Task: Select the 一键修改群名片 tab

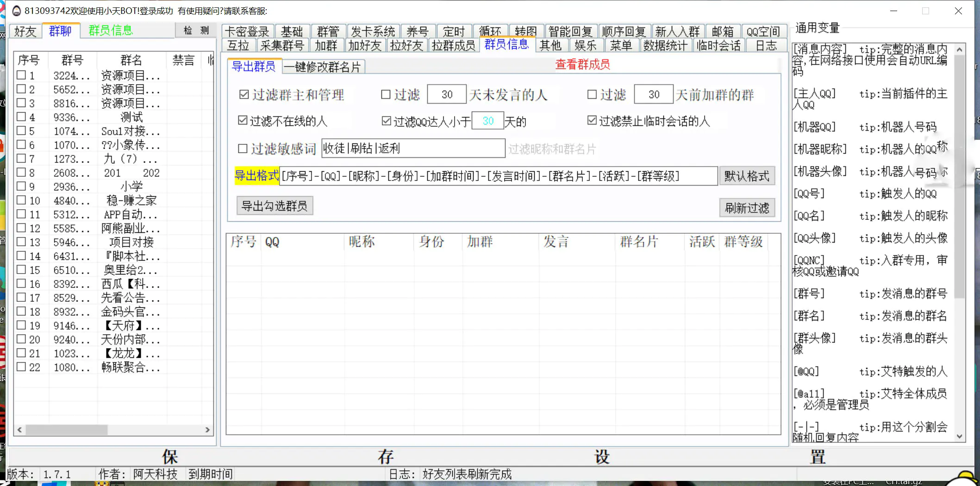Action: click(x=323, y=67)
